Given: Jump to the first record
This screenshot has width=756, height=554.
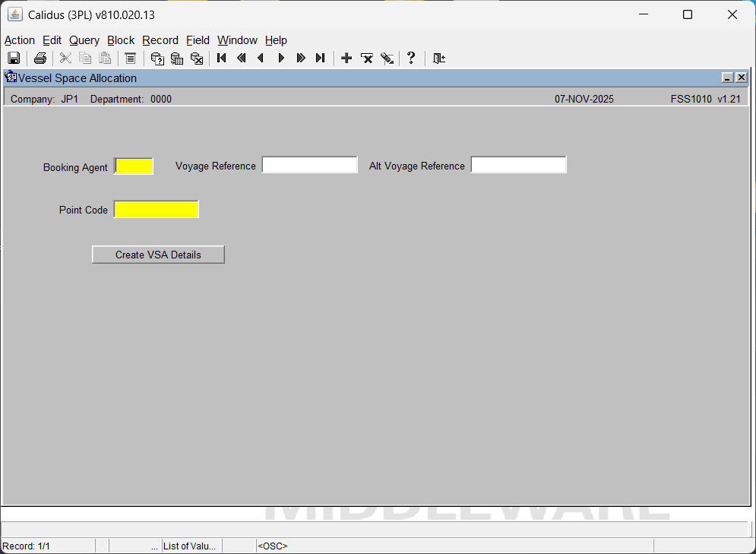Looking at the screenshot, I should [x=222, y=59].
